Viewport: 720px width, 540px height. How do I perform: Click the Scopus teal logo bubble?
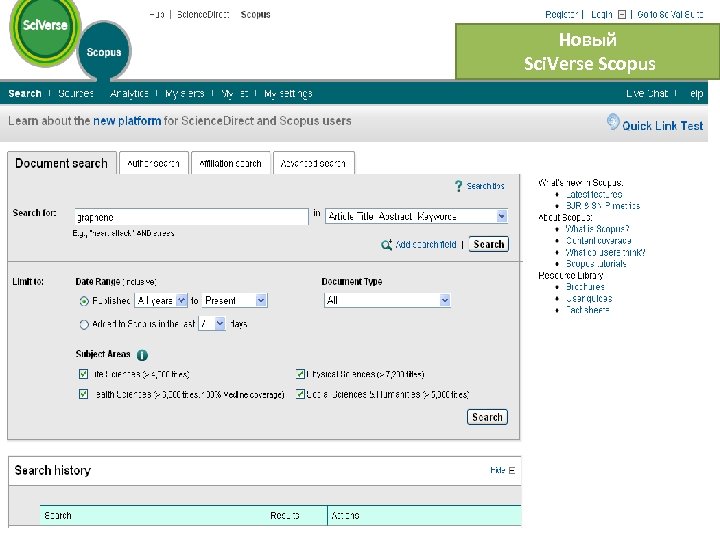(x=104, y=51)
